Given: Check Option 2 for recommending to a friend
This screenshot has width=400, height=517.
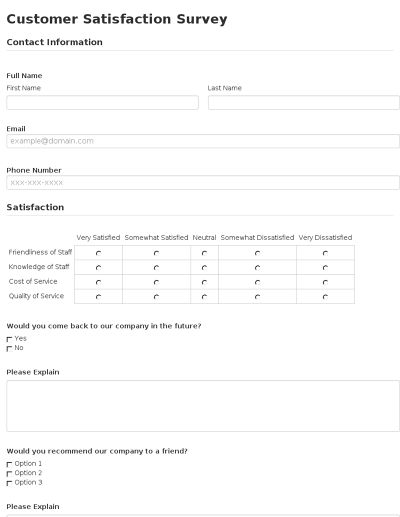Looking at the screenshot, I should 9,474.
